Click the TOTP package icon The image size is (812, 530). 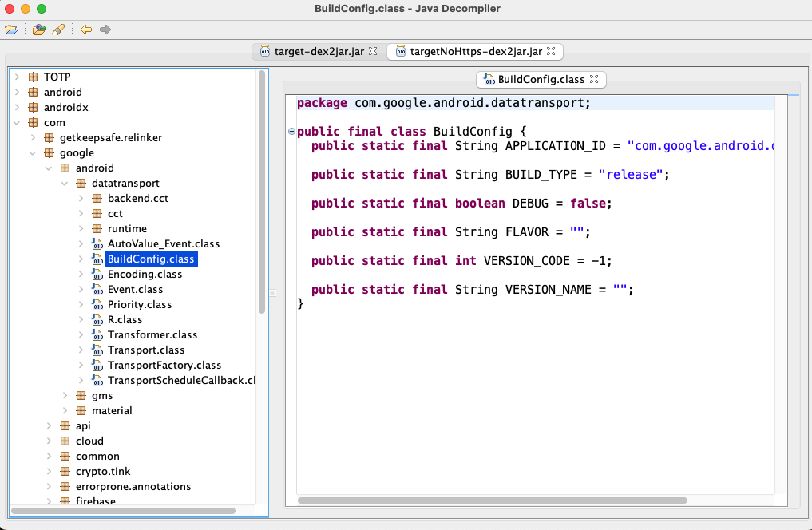pos(34,77)
